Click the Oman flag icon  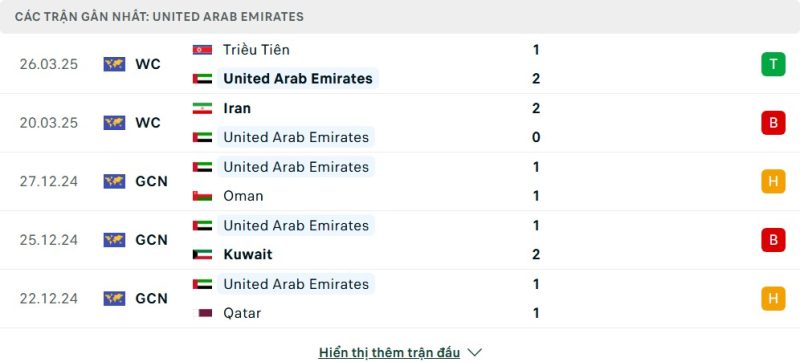(x=202, y=196)
